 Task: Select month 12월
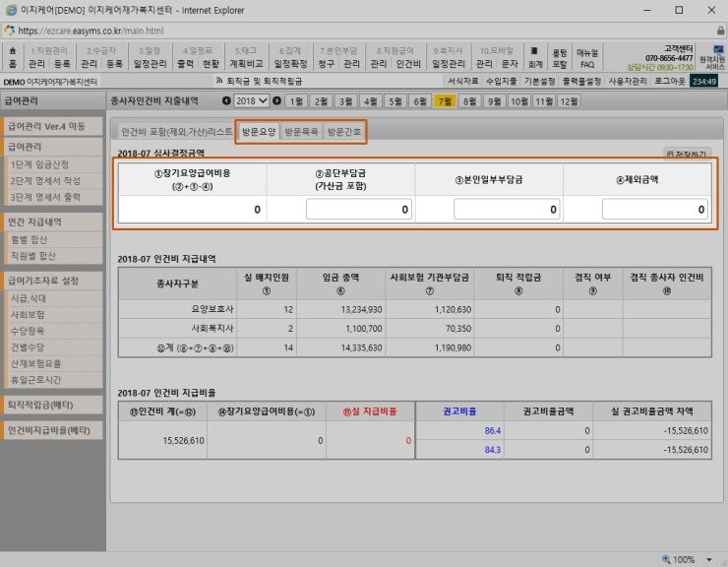tap(570, 100)
